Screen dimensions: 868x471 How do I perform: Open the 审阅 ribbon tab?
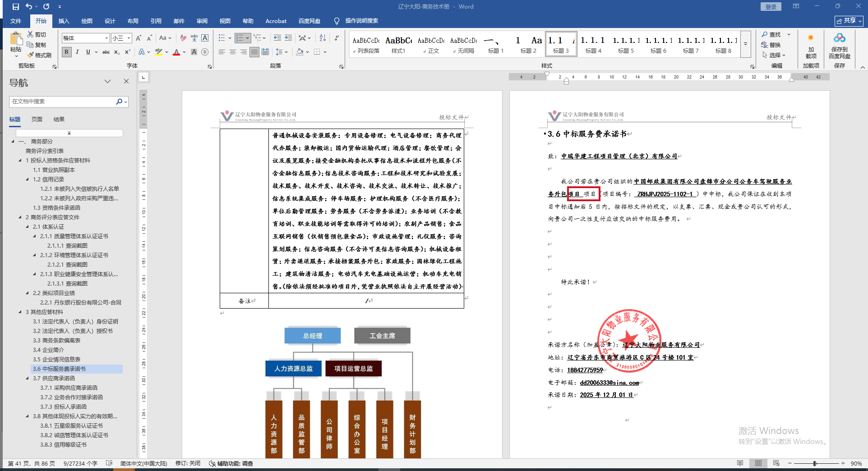202,21
